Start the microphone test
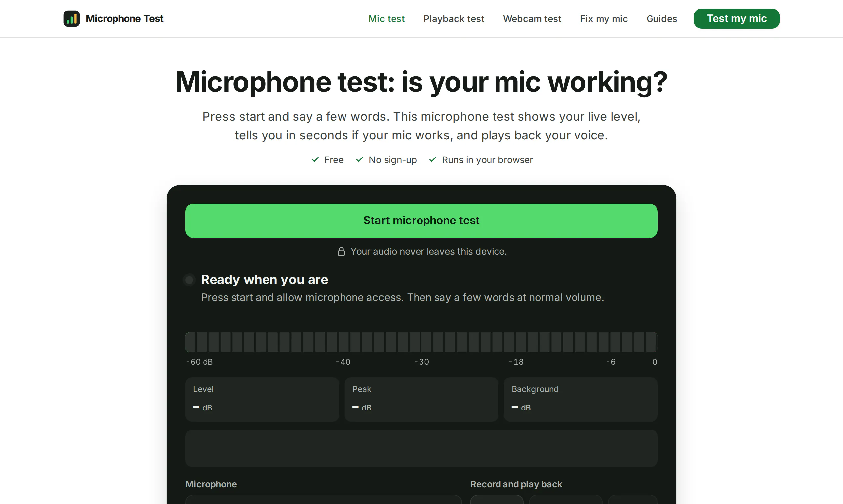The height and width of the screenshot is (504, 843). tap(421, 221)
